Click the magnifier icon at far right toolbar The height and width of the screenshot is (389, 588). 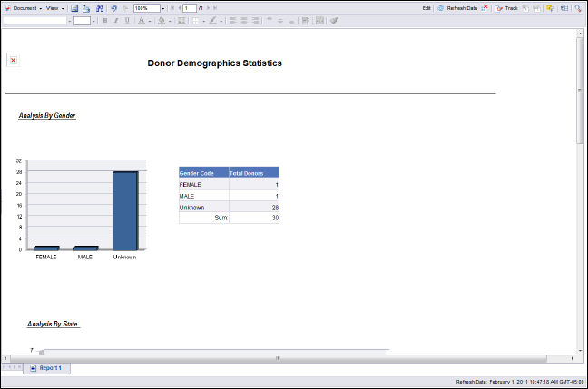pyautogui.click(x=577, y=7)
